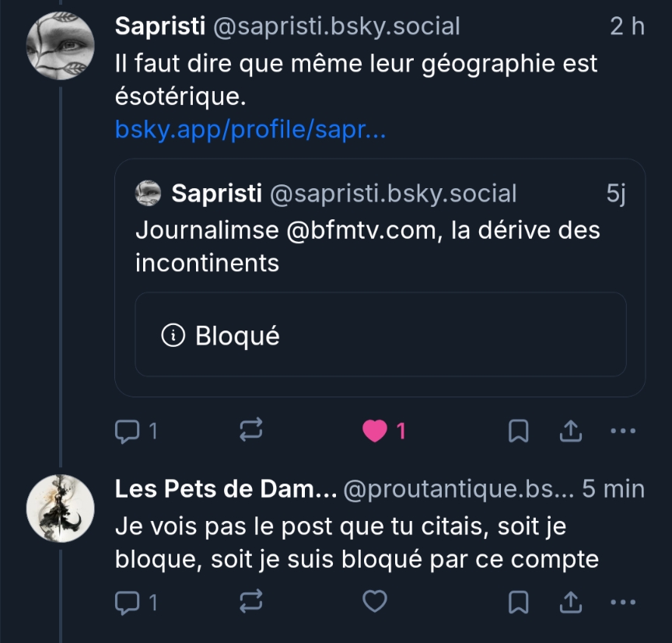This screenshot has height=643, width=672.
Task: Open the small Sapristi avatar in quoted post
Action: [148, 194]
